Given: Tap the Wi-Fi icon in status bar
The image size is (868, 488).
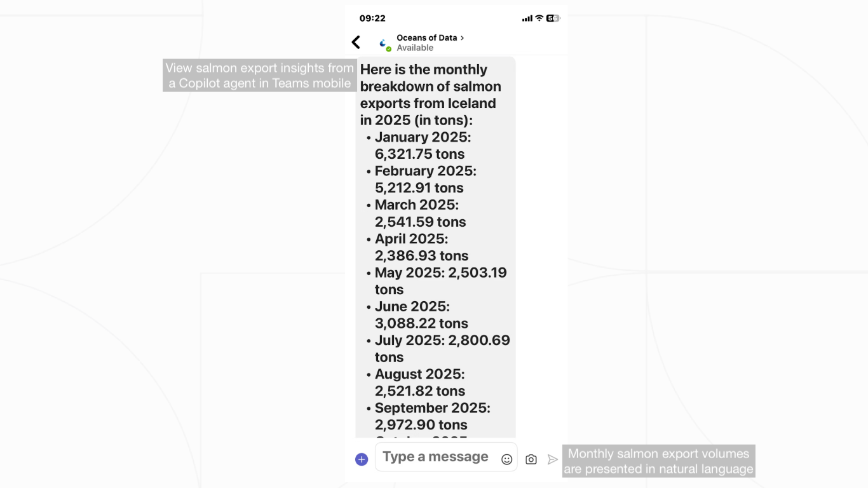Looking at the screenshot, I should (539, 18).
